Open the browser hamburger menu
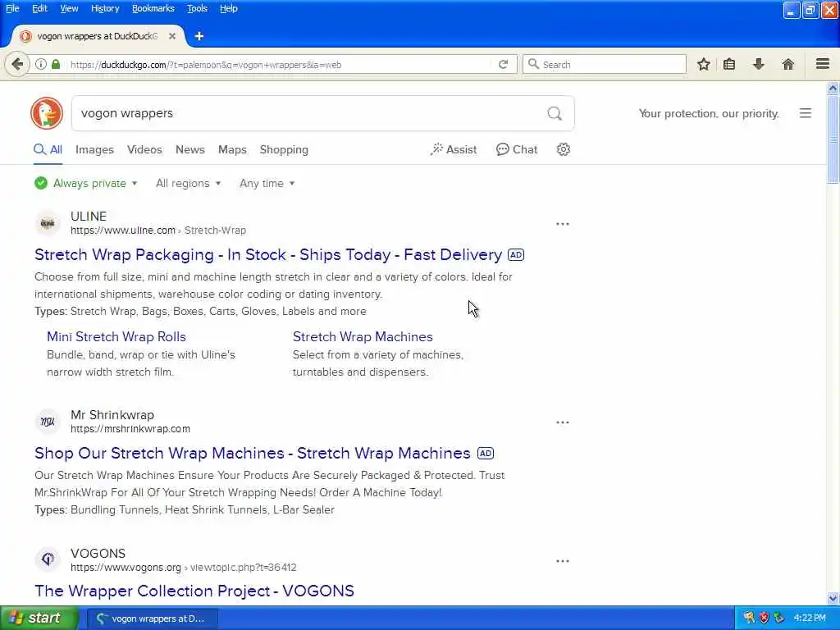840x630 pixels. point(823,64)
